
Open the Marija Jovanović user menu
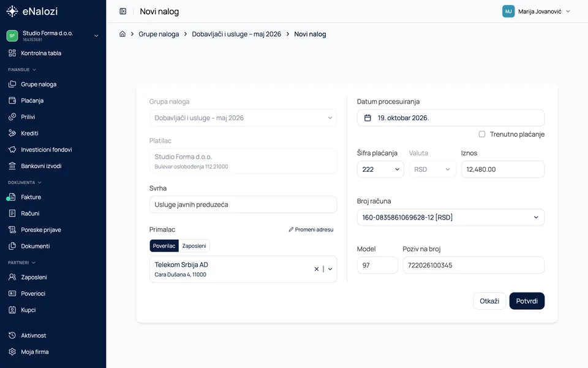pos(537,11)
